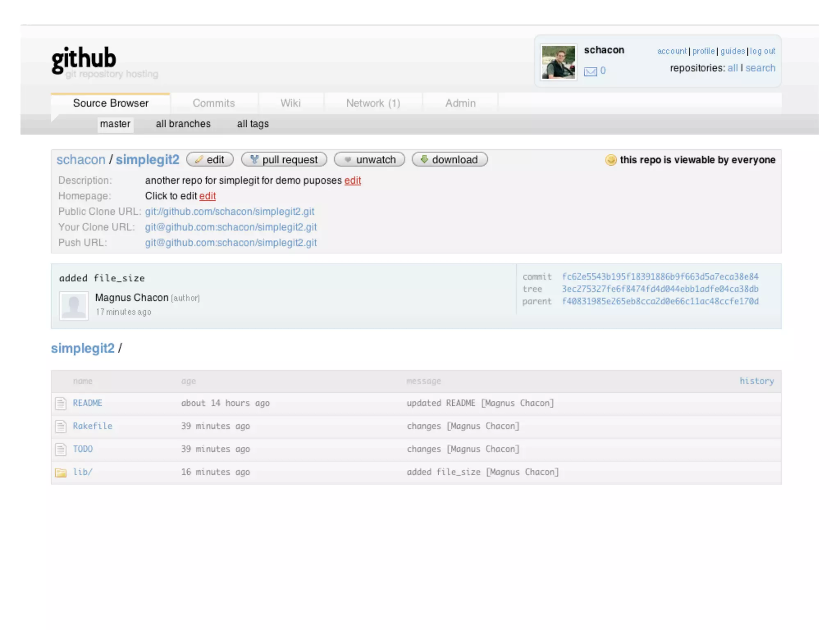Open the schacon owner link in repo title
840x630 pixels.
point(81,160)
